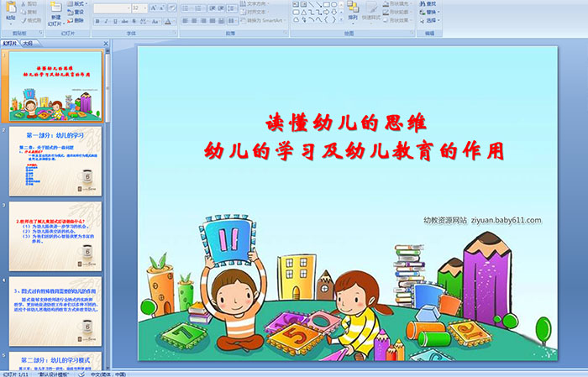
Task: Toggle underline formatting
Action: (115, 22)
